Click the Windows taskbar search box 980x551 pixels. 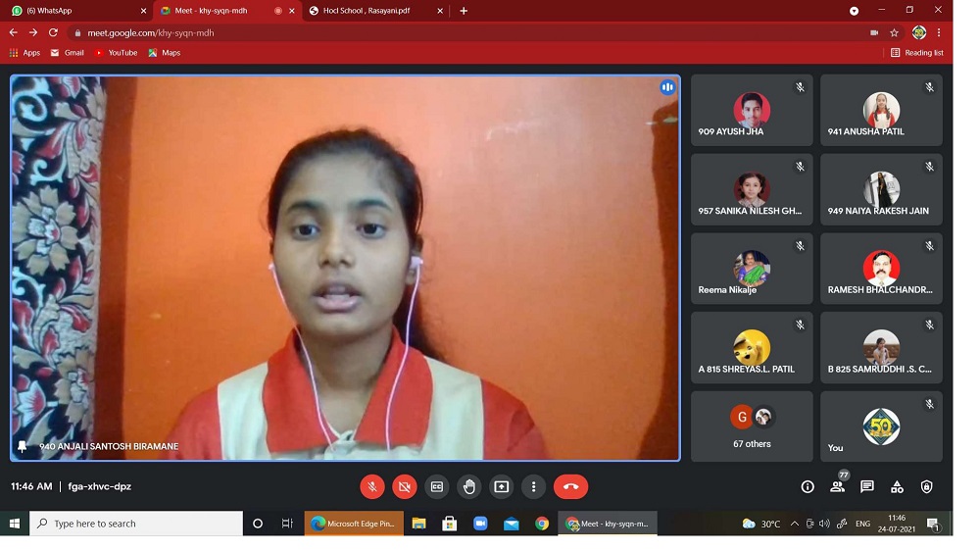pyautogui.click(x=137, y=524)
